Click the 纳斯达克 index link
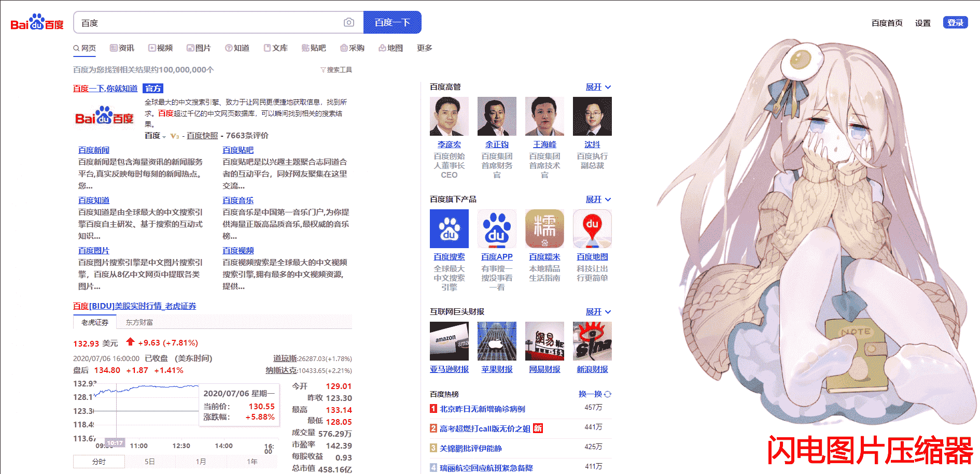Screen dimensions: 980x474 point(282,370)
